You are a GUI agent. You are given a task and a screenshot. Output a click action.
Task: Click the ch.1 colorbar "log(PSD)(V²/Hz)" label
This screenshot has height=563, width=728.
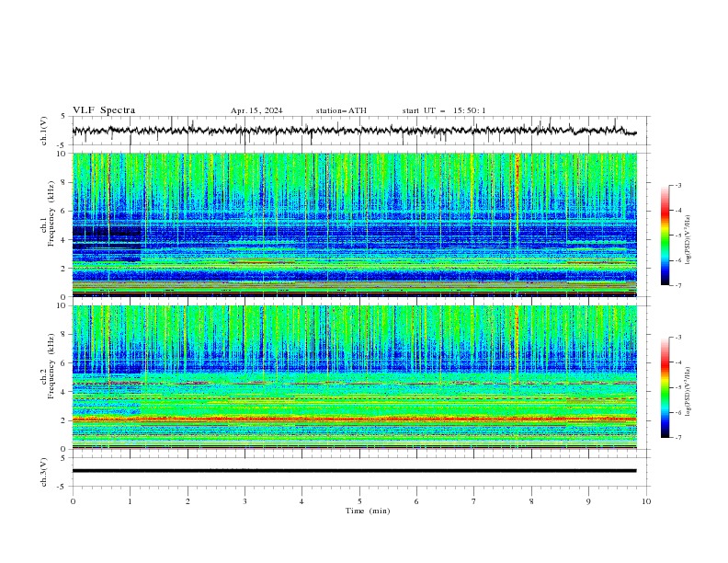point(688,240)
